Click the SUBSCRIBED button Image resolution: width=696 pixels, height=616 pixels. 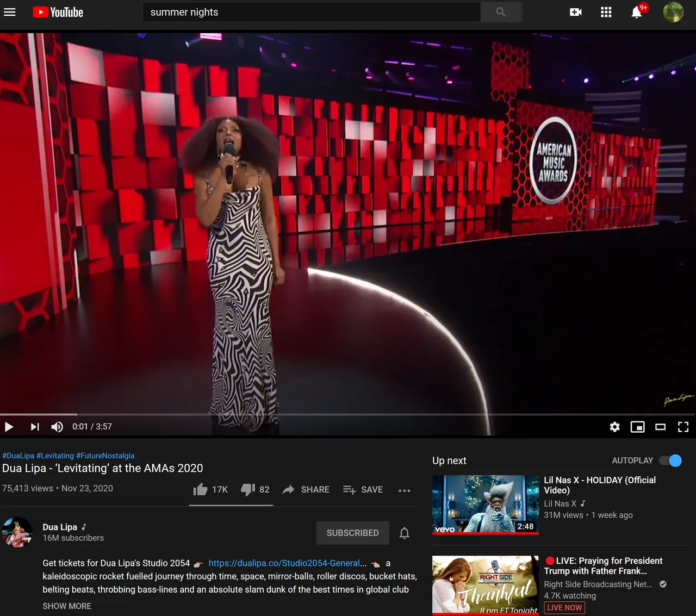pyautogui.click(x=353, y=533)
